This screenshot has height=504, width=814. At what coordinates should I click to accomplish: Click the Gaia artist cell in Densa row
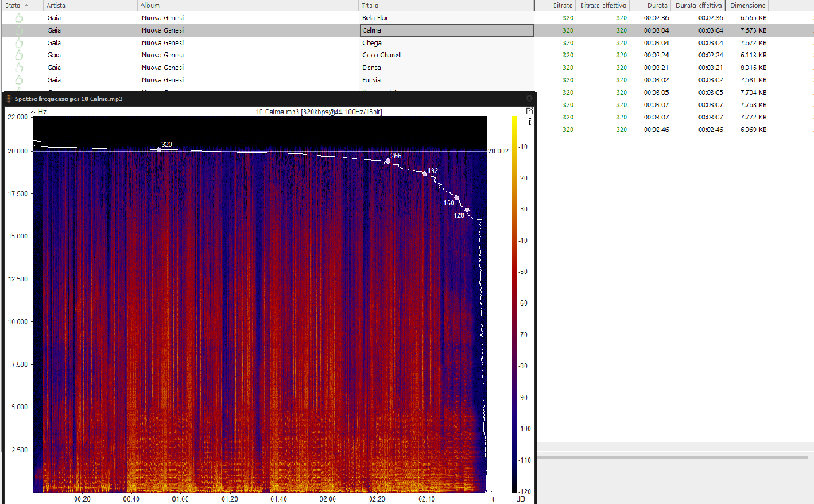pos(54,68)
